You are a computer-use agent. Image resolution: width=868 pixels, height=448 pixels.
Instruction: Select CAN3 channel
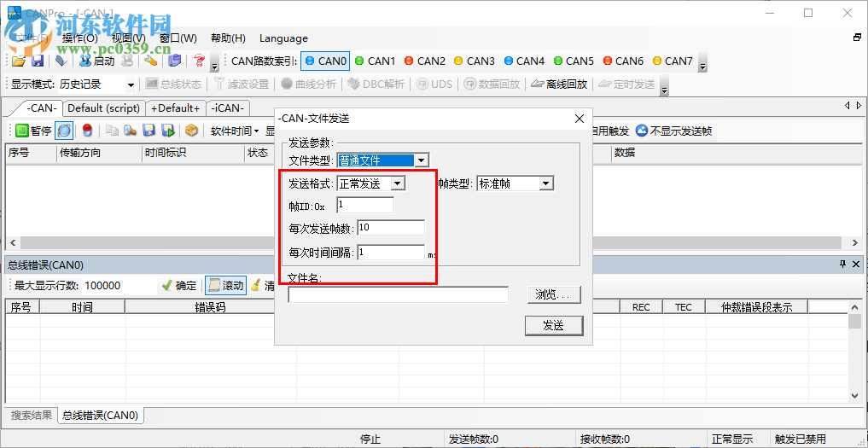pyautogui.click(x=474, y=61)
